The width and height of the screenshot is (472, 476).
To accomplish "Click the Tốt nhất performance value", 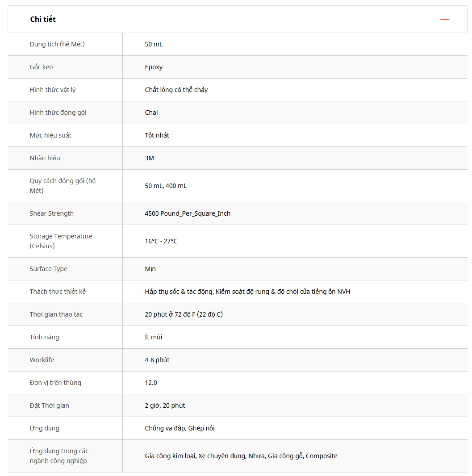I will coord(157,135).
